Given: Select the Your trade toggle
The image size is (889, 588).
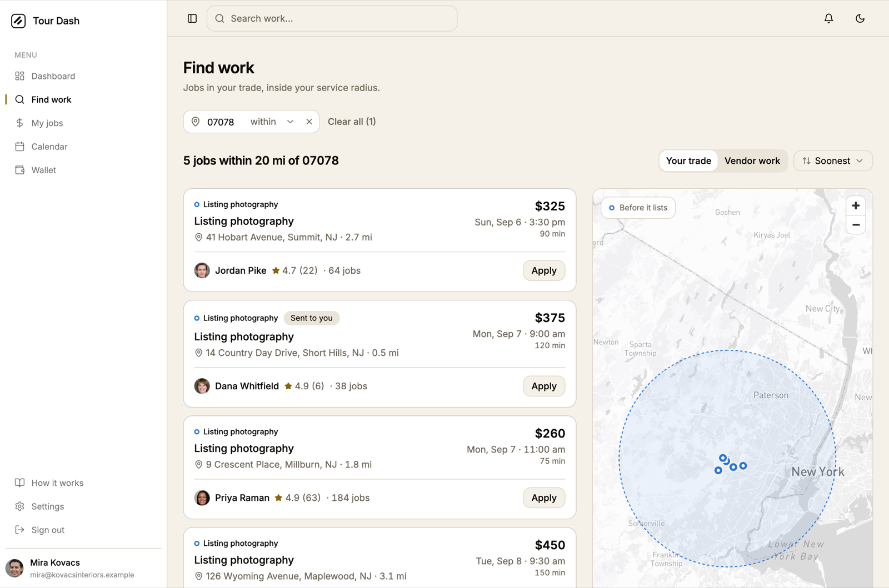Looking at the screenshot, I should tap(688, 161).
